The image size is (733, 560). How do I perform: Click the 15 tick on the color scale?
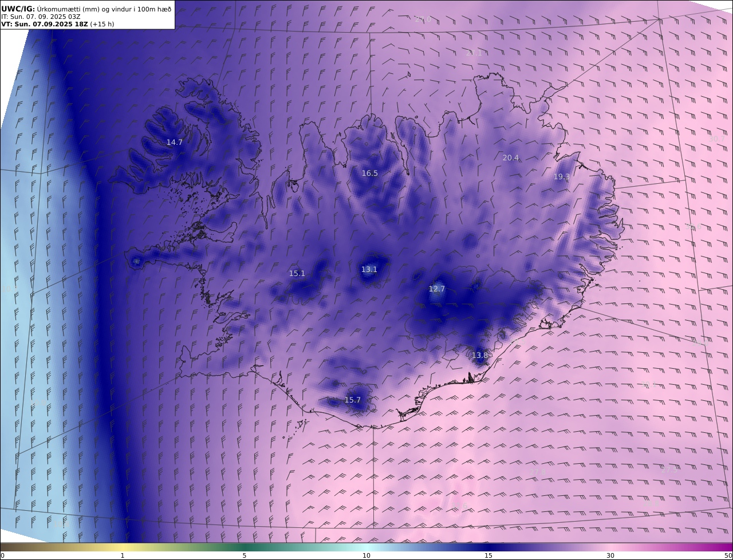pyautogui.click(x=488, y=555)
